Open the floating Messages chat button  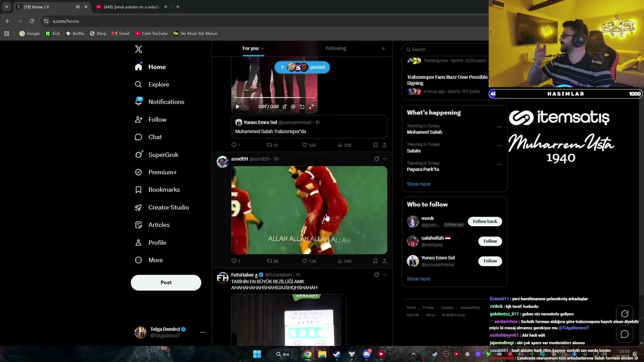click(624, 334)
